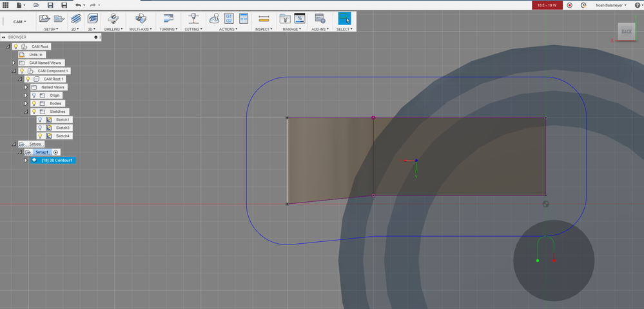
Task: Toggle Origin folder lightbulb visibility
Action: [34, 95]
